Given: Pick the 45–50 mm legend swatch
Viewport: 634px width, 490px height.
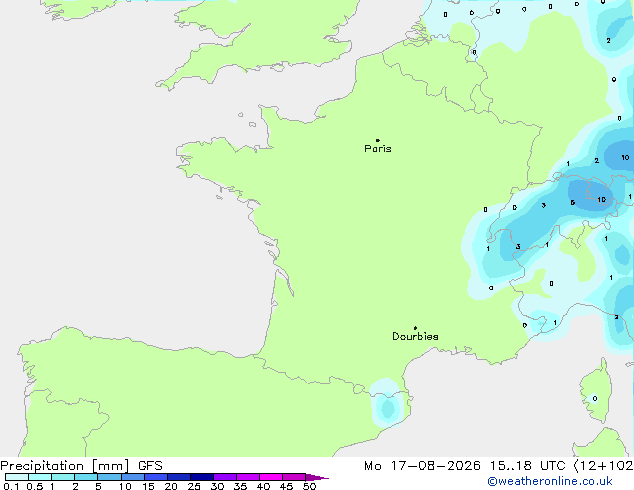Looking at the screenshot, I should coord(294,477).
